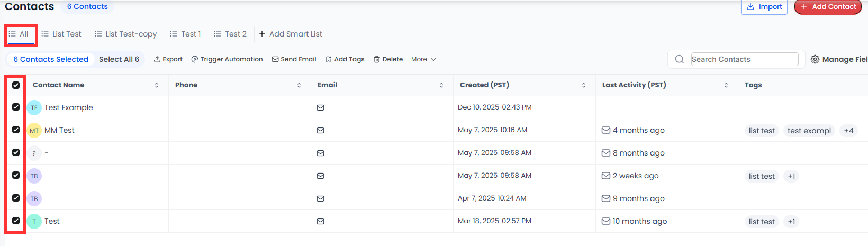Expand the +4 tags badge for MM Test

tap(848, 131)
